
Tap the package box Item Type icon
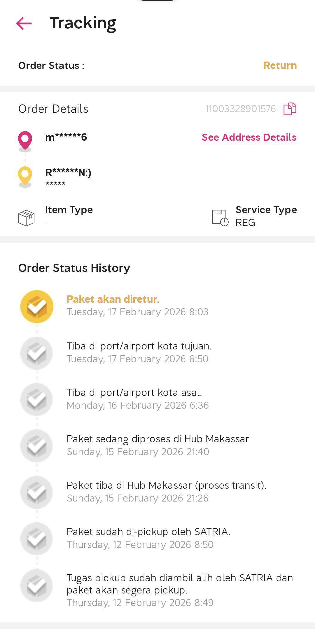click(x=26, y=218)
